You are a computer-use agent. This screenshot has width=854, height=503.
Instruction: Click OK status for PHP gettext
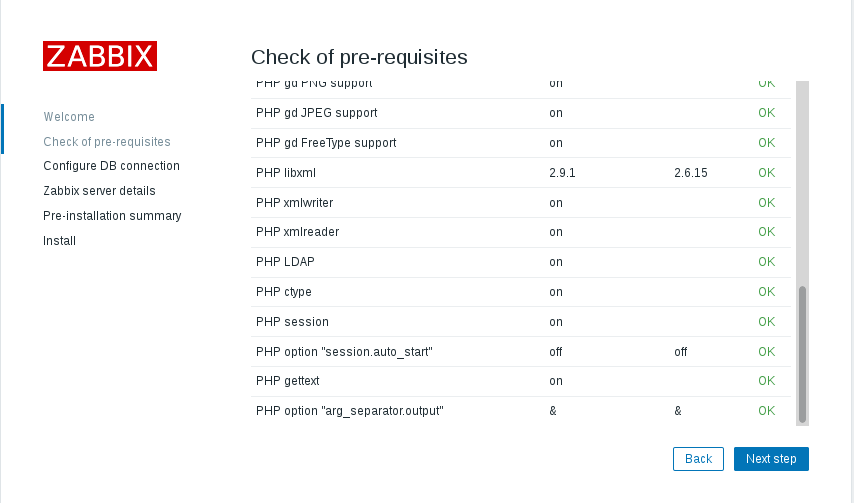(766, 381)
